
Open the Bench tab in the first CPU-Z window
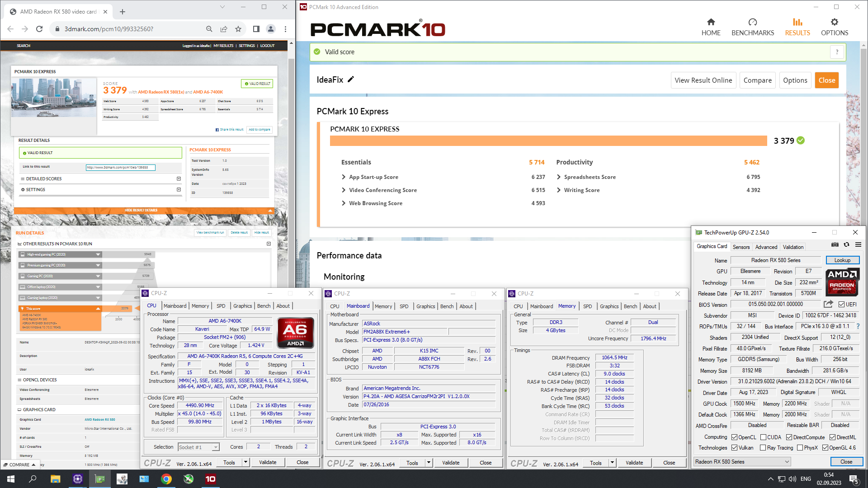coord(264,306)
